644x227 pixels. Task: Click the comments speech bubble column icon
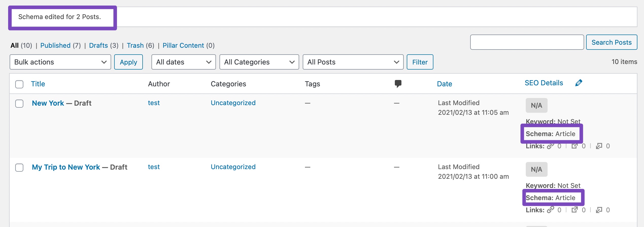click(398, 84)
